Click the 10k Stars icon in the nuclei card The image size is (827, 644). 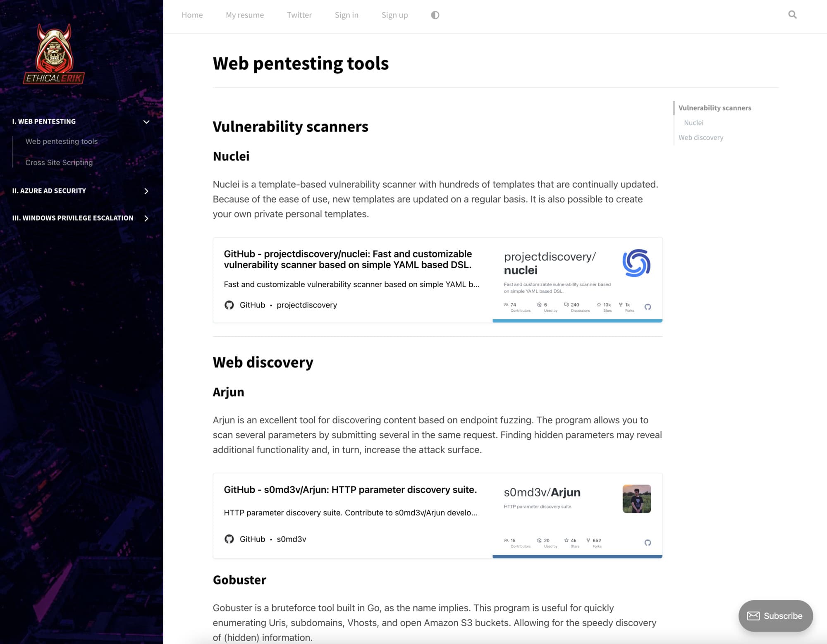coord(599,305)
